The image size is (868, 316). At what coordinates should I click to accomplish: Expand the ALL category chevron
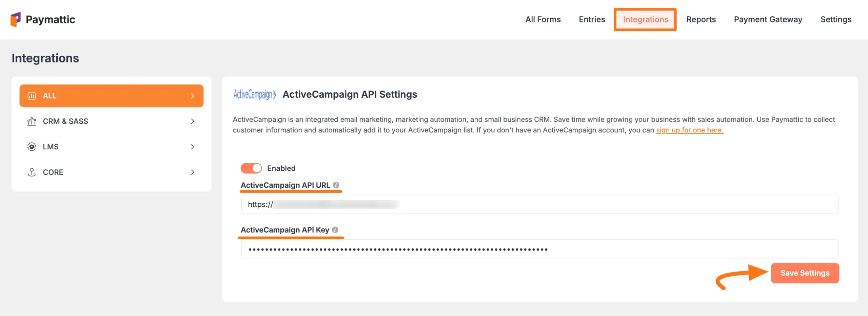[192, 96]
